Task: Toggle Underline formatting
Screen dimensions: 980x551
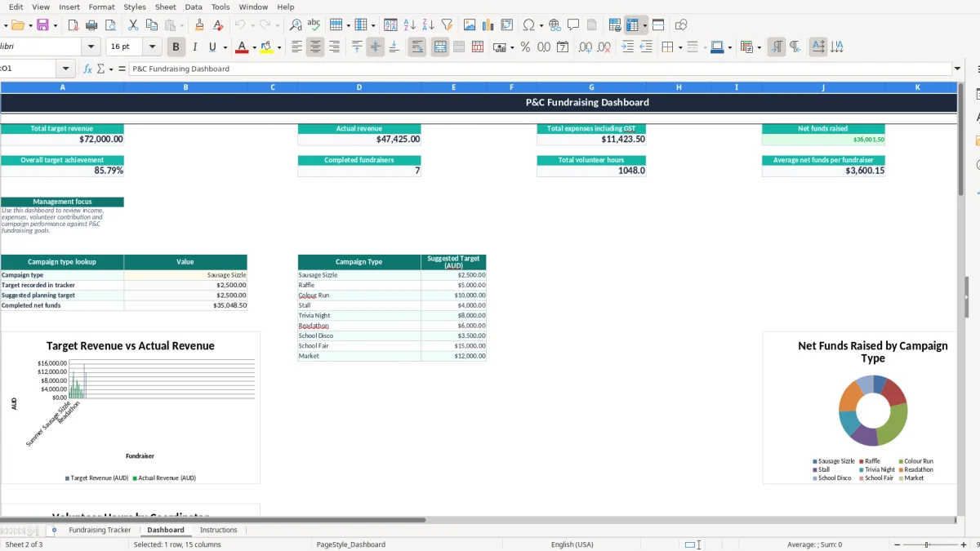Action: click(x=213, y=47)
